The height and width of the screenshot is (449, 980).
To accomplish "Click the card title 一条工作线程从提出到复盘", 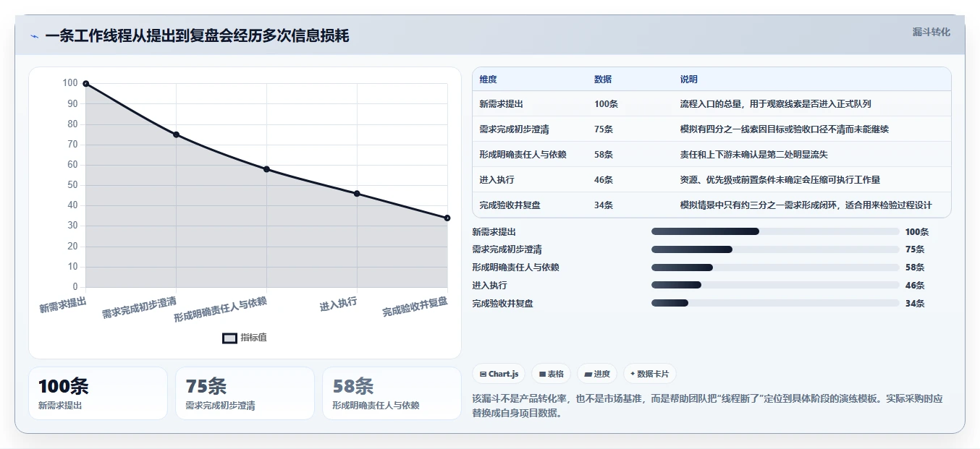I will pyautogui.click(x=197, y=36).
